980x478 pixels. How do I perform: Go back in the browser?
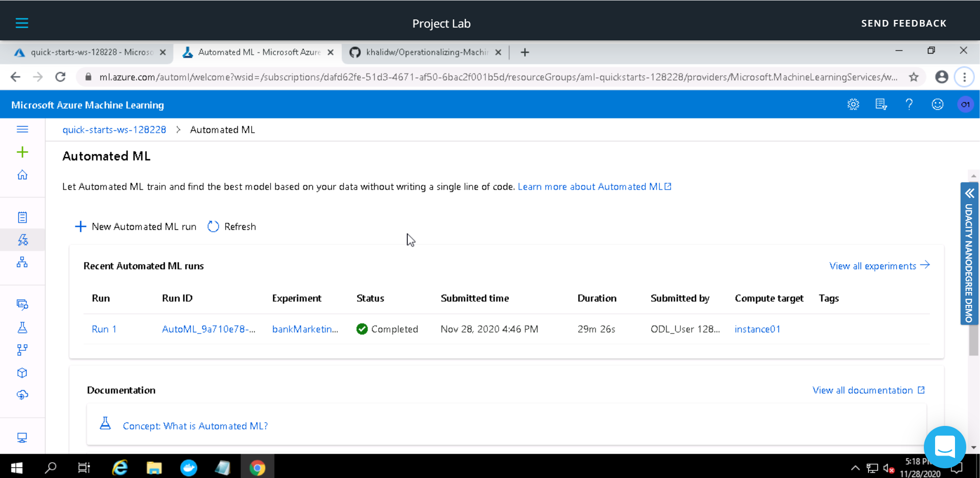click(x=15, y=77)
